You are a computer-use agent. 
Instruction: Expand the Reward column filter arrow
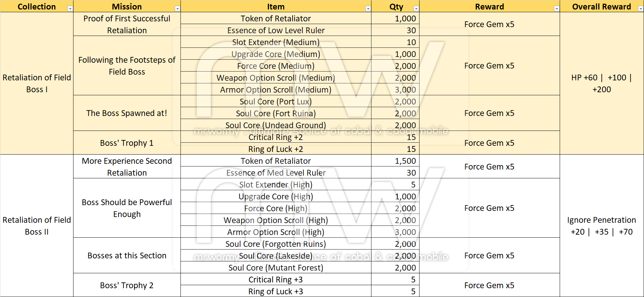pos(556,9)
